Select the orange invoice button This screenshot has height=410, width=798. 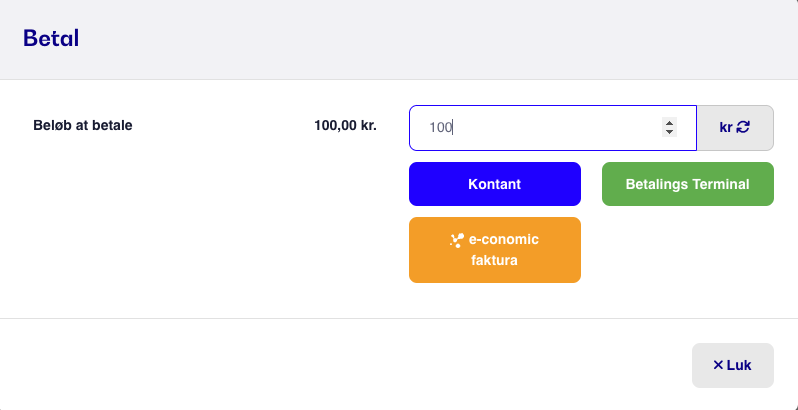pos(495,250)
